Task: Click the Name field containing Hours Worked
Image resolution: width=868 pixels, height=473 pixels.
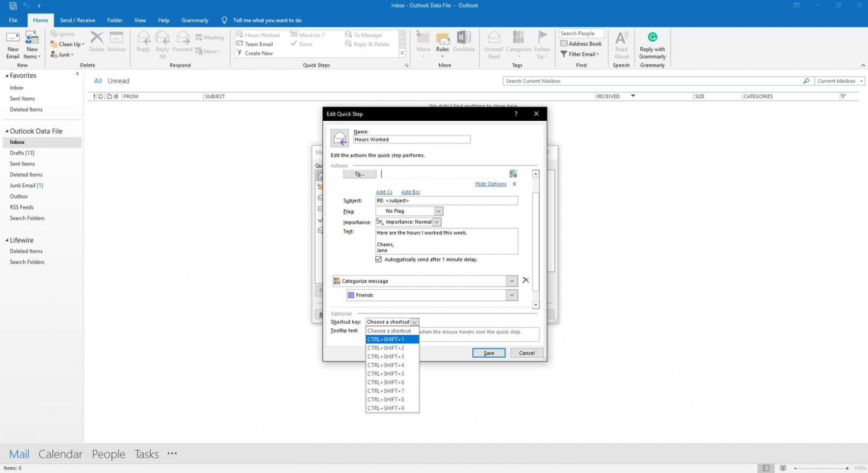Action: [x=411, y=139]
